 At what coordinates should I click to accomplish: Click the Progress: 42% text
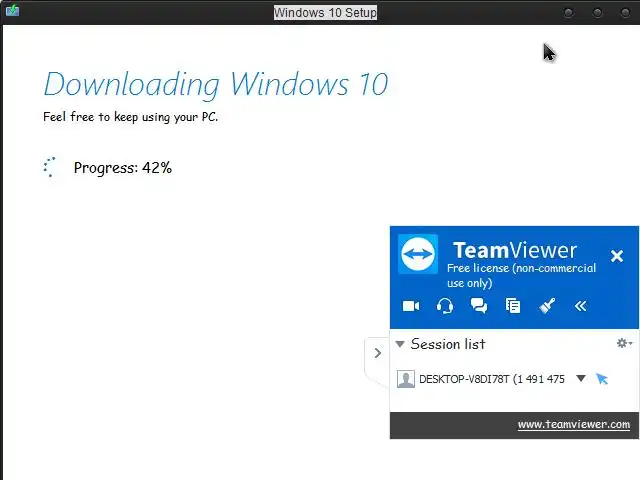pyautogui.click(x=122, y=168)
